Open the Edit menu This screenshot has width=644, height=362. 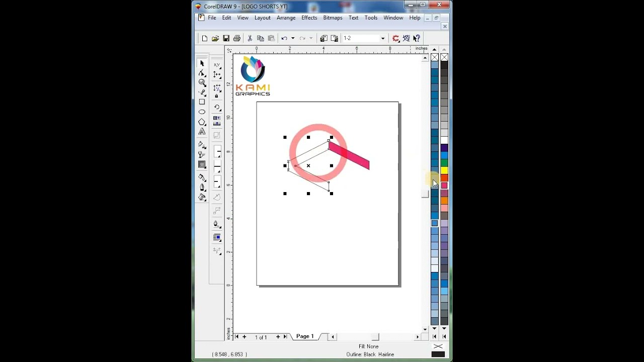point(227,18)
